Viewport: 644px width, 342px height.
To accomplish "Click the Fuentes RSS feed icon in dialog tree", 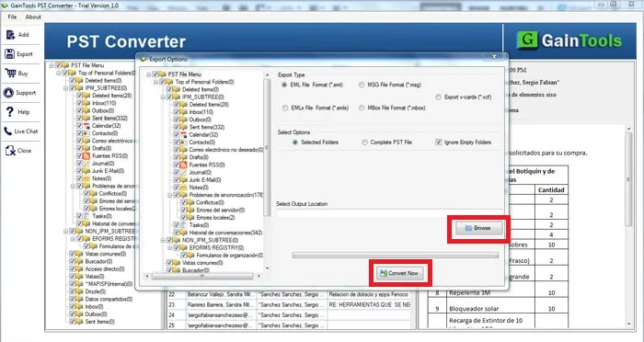I will [184, 165].
